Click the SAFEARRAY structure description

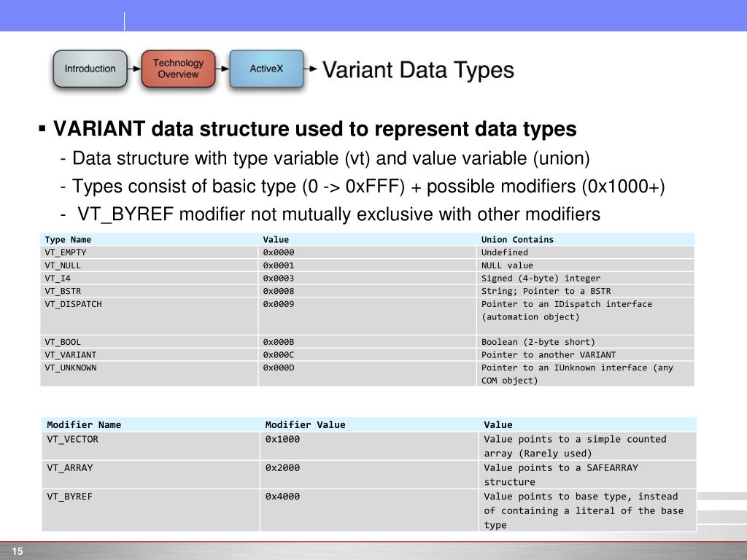(x=587, y=474)
